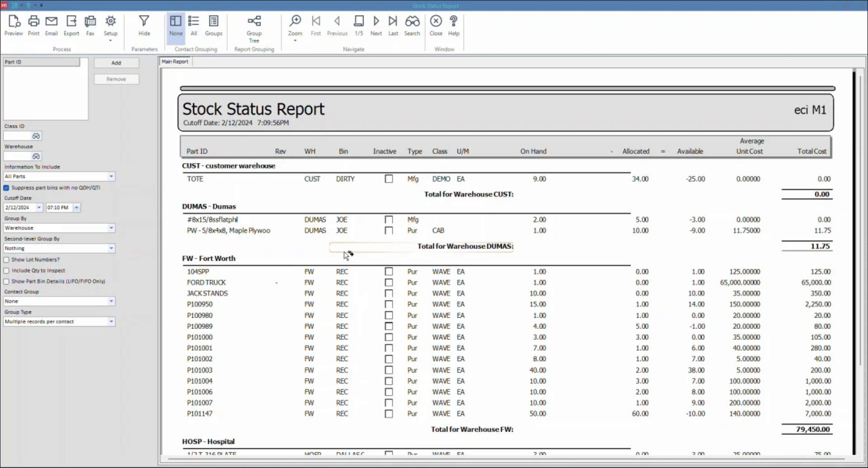
Task: Hide the parameters panel with filter icon
Action: click(x=144, y=25)
